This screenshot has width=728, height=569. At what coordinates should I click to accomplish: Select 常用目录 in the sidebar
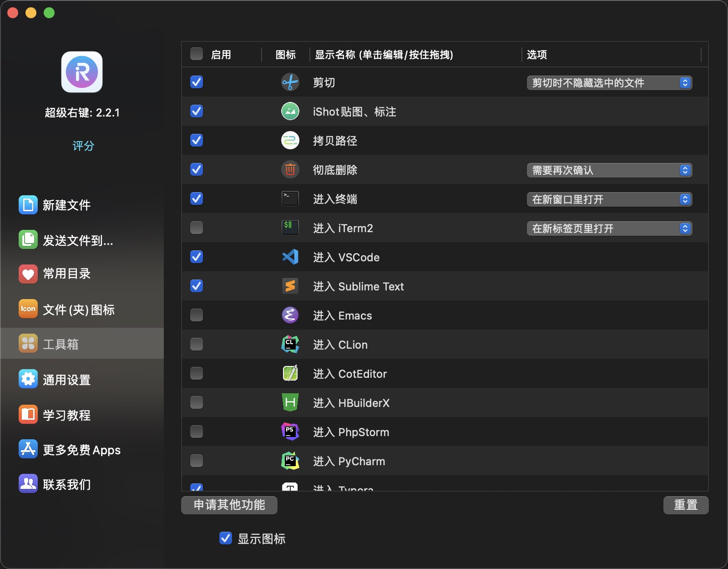(x=66, y=274)
